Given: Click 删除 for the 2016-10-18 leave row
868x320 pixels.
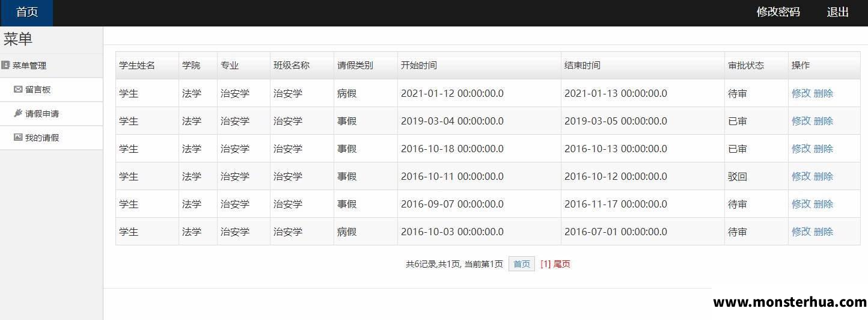Looking at the screenshot, I should 824,149.
